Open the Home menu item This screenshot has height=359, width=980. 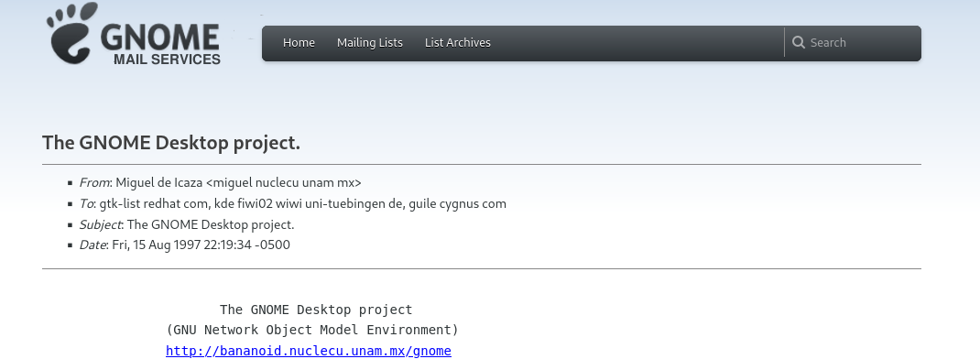(x=299, y=42)
